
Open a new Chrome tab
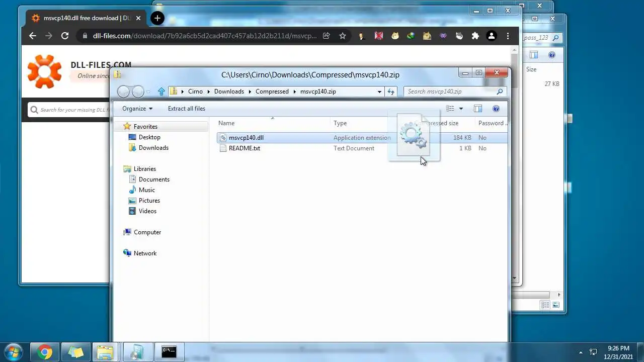pyautogui.click(x=157, y=18)
